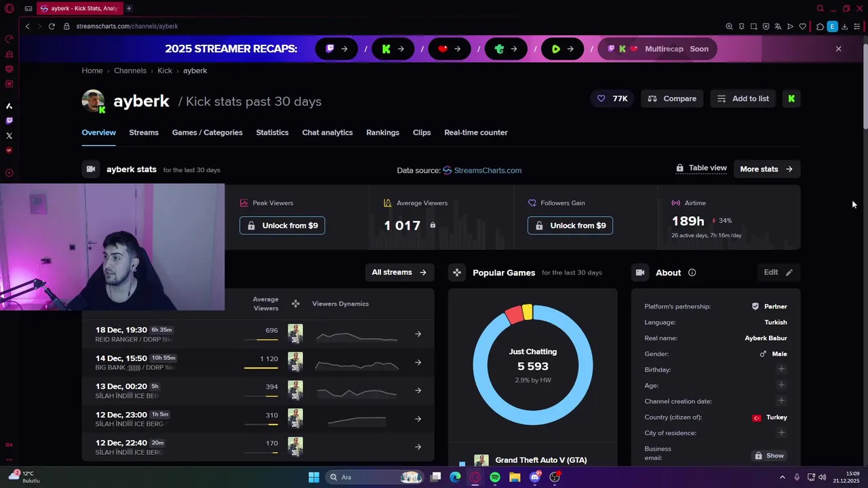868x488 pixels.
Task: Open Discord from the Windows taskbar
Action: 535,477
